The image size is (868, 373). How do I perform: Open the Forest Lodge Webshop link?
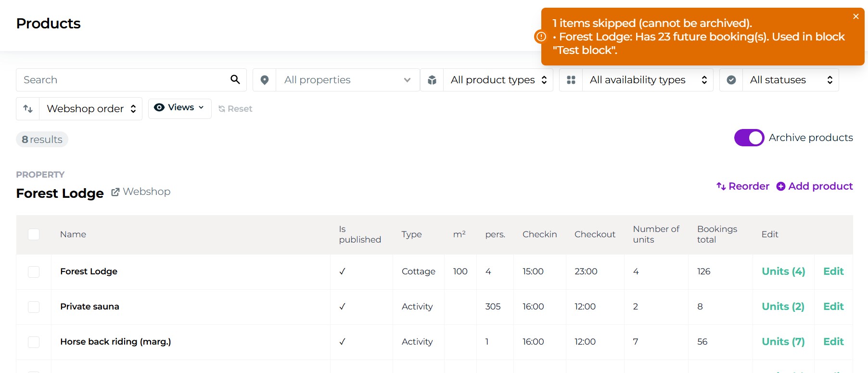[141, 192]
